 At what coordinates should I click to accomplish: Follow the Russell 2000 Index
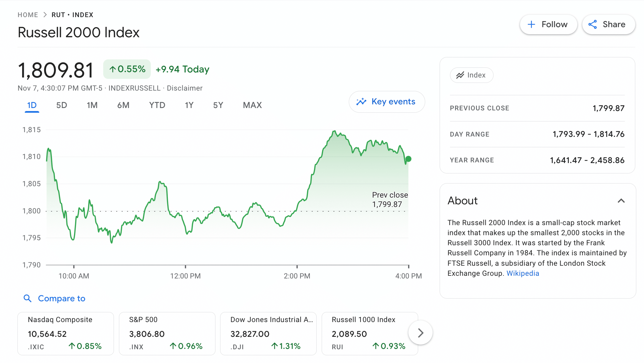click(x=548, y=24)
